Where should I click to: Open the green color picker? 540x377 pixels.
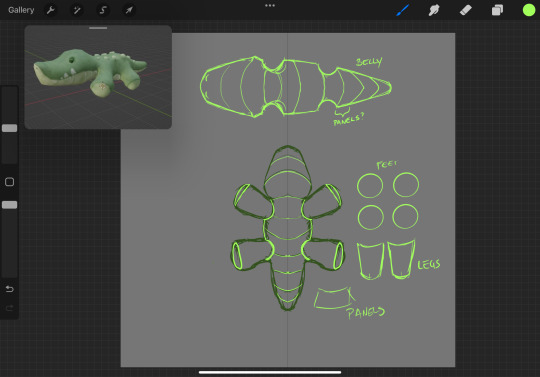pyautogui.click(x=529, y=10)
